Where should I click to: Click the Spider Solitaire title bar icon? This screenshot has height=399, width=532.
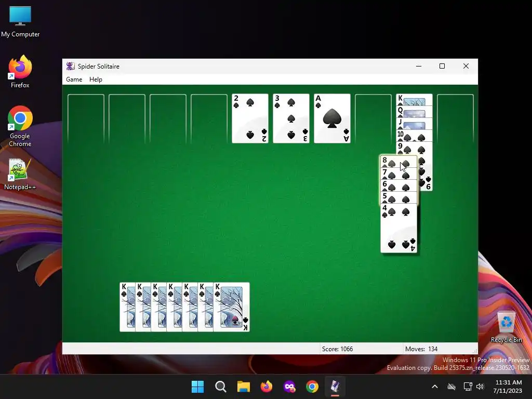point(71,66)
